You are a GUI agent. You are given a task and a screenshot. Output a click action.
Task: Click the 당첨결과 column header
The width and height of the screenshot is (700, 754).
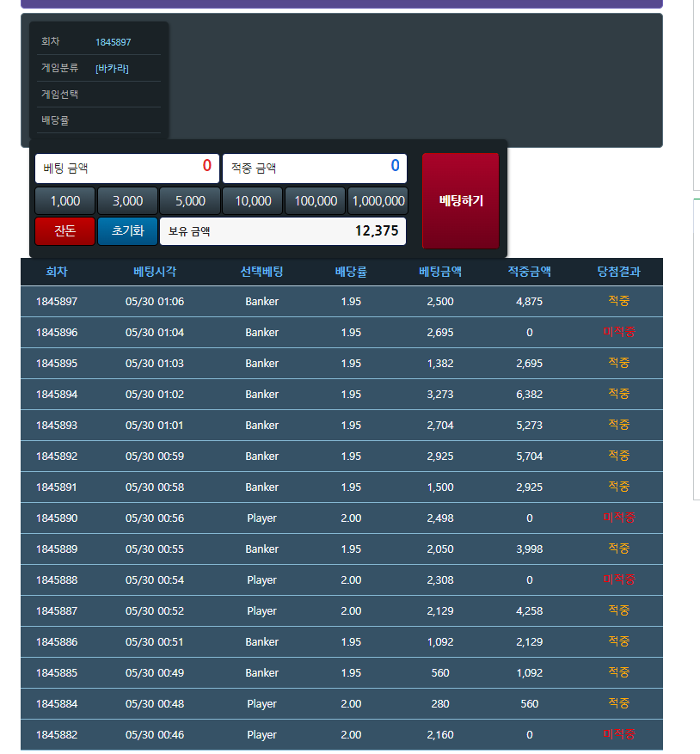click(x=618, y=272)
